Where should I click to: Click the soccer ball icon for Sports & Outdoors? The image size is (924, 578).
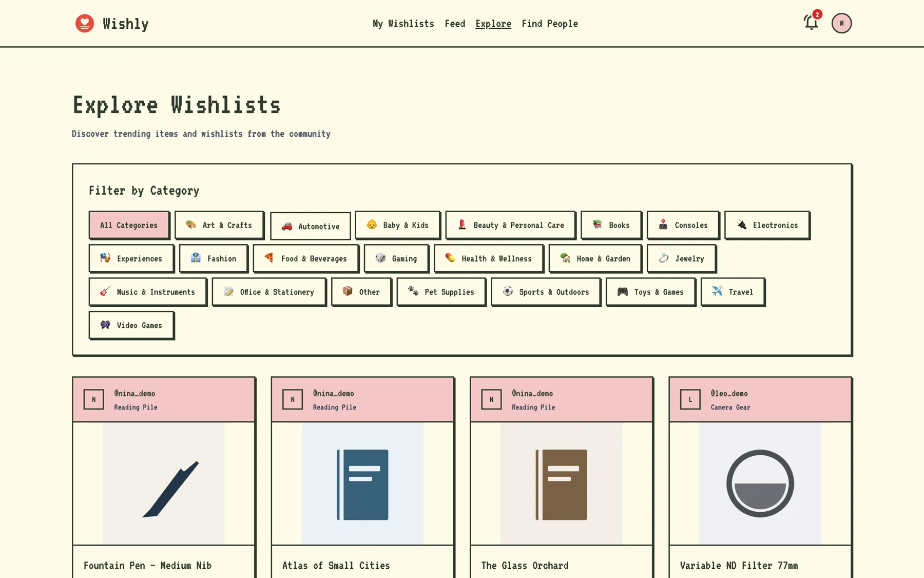[508, 291]
